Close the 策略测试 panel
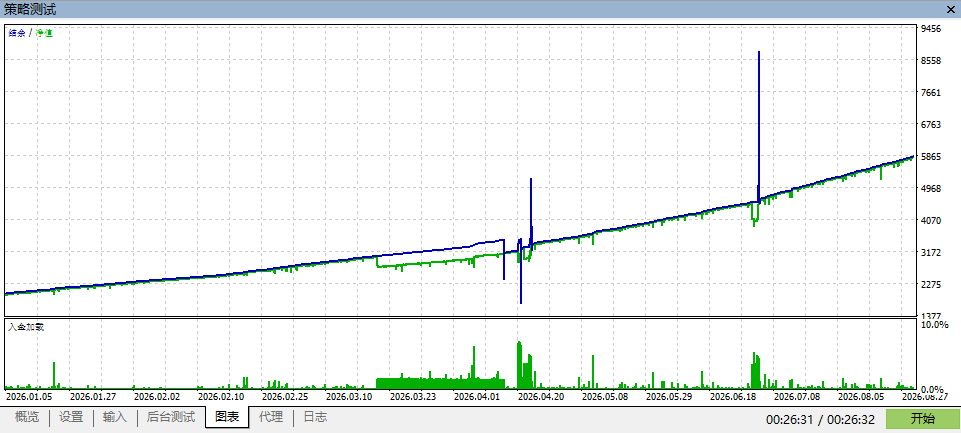 point(952,9)
